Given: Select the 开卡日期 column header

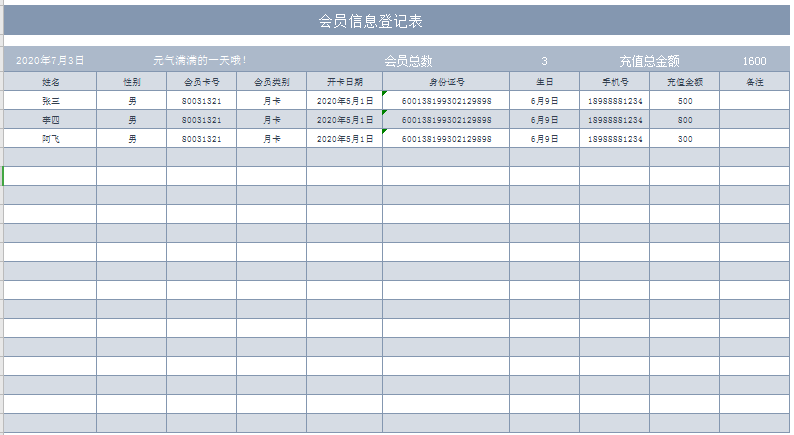Looking at the screenshot, I should click(344, 81).
